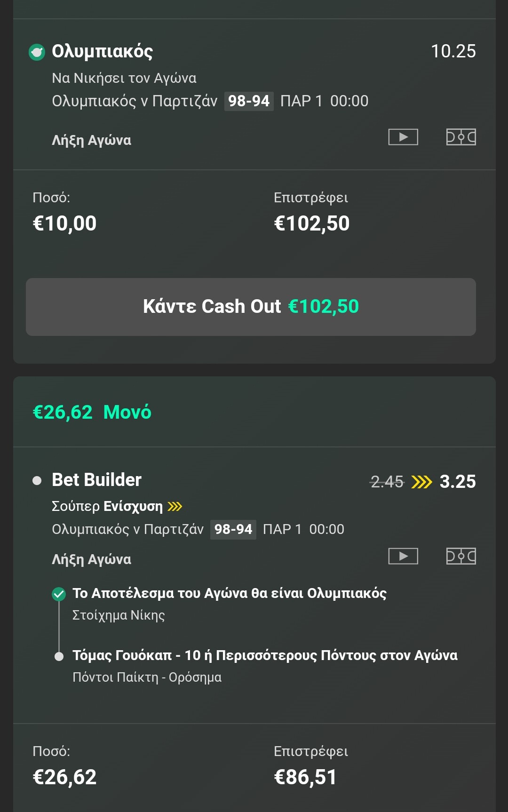Tap Bet Builder title text

click(x=96, y=480)
